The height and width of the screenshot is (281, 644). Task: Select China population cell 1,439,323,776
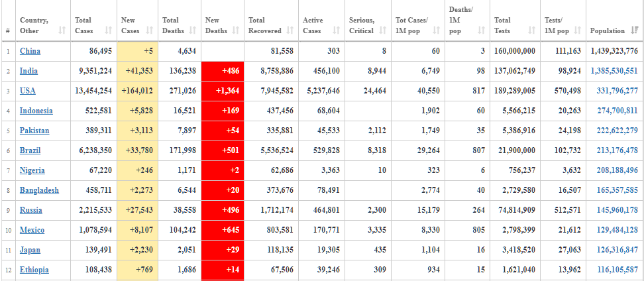(x=615, y=51)
